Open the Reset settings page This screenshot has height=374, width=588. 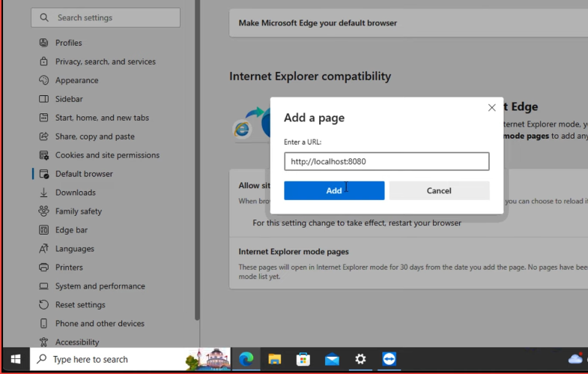point(80,304)
